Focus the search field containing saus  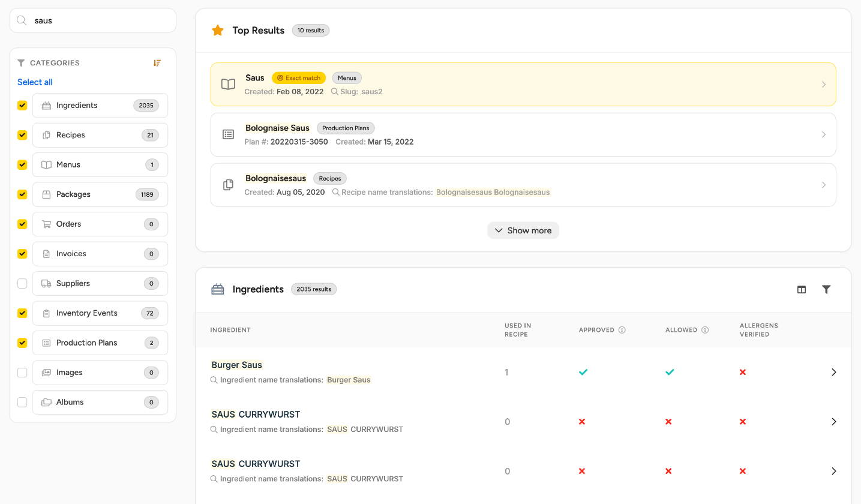(x=93, y=20)
